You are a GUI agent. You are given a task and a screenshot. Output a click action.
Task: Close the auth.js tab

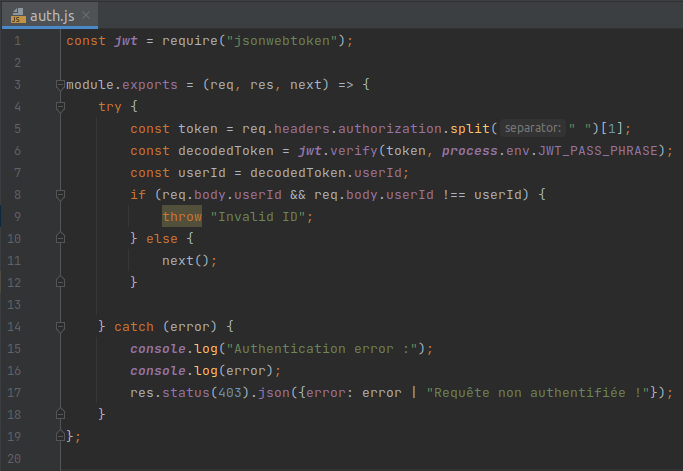[x=86, y=16]
